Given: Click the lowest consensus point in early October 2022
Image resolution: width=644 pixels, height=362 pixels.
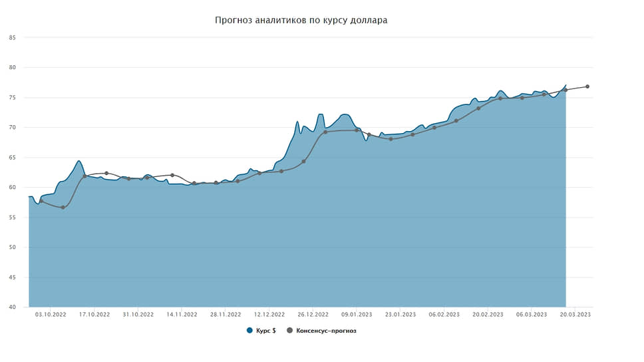Looking at the screenshot, I should coord(63,208).
